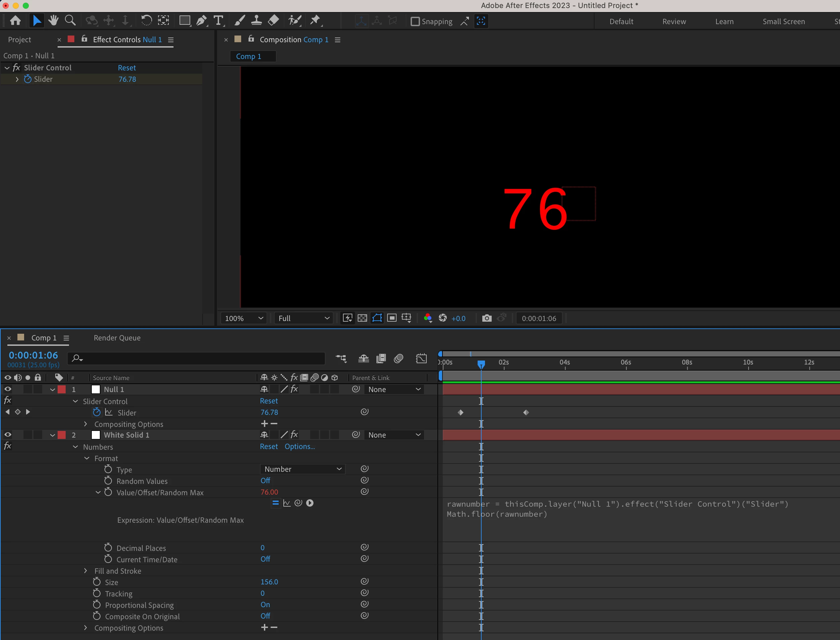Select the Horizontal Type tool
This screenshot has height=640, width=840.
click(x=218, y=20)
